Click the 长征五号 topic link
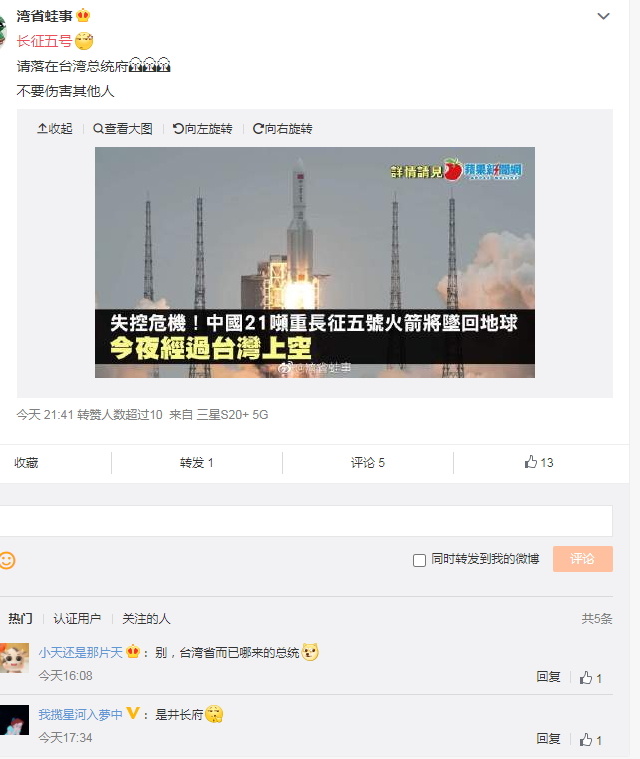Screen dimensions: 640x759 coord(44,41)
